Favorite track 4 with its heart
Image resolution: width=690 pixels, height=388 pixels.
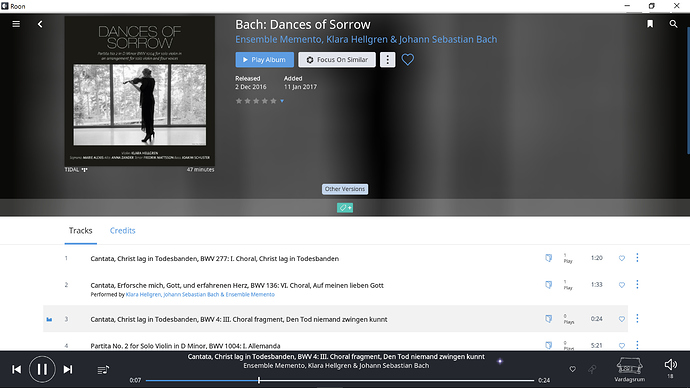(621, 346)
